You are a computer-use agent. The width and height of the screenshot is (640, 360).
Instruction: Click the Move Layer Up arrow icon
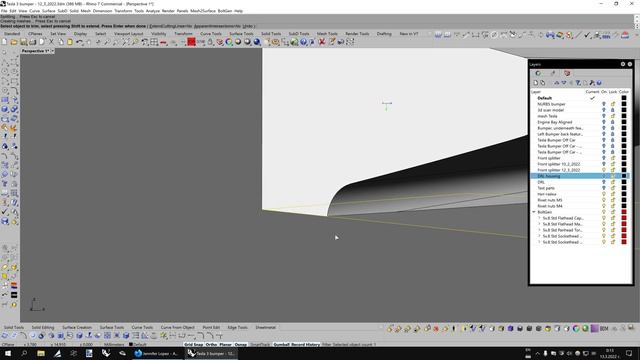(x=556, y=83)
